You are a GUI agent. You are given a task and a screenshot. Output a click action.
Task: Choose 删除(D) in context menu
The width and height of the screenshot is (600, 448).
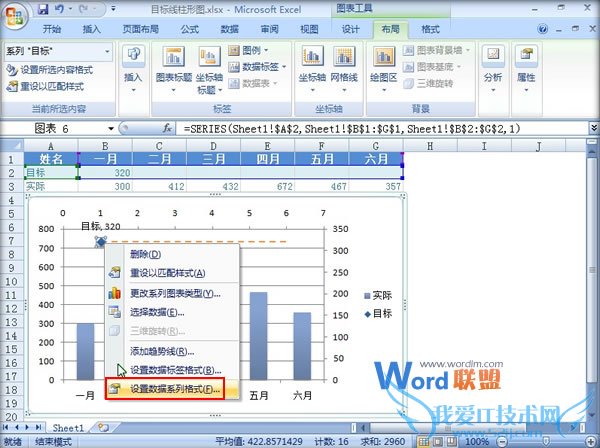[x=172, y=254]
